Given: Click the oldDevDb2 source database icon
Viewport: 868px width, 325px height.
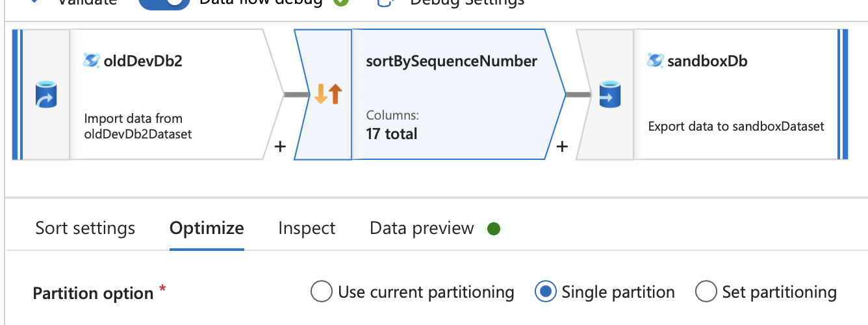Looking at the screenshot, I should tap(46, 94).
